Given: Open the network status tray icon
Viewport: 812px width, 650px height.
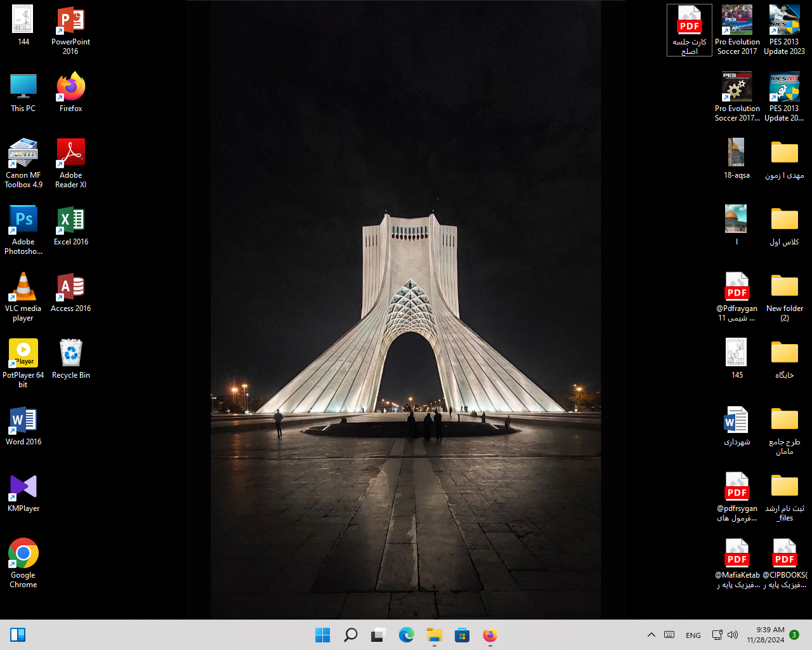Looking at the screenshot, I should 717,635.
